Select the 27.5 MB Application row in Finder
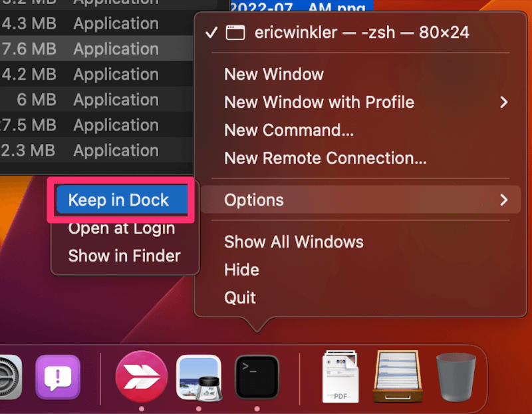Viewport: 532px width, 414px height. tap(96, 125)
